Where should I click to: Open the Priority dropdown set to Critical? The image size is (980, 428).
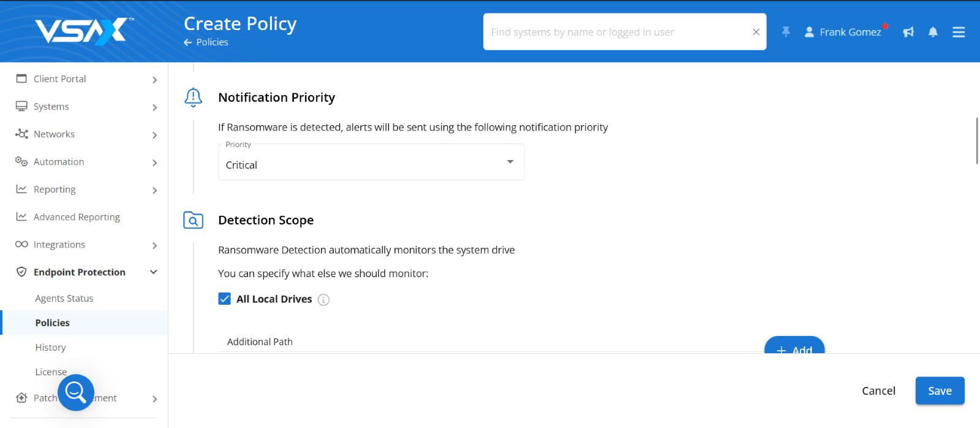(x=371, y=162)
